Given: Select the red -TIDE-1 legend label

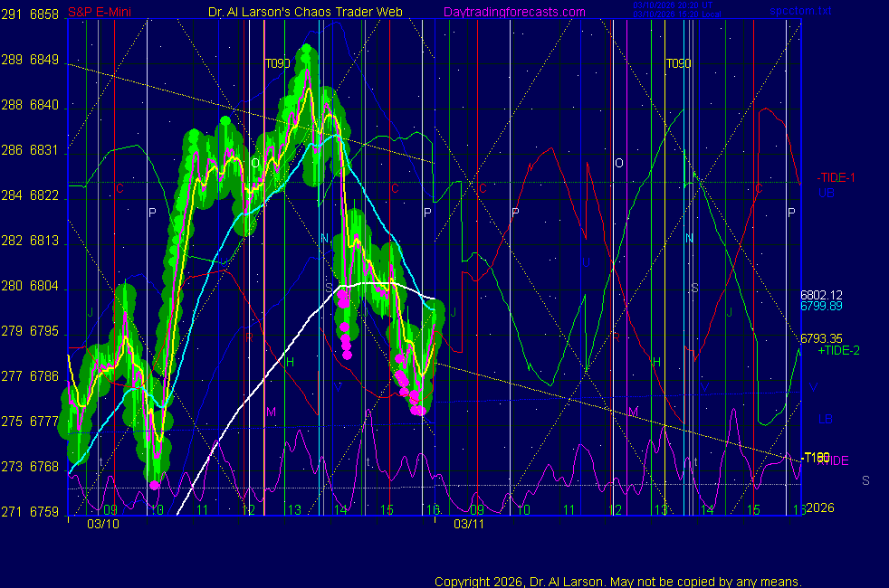Looking at the screenshot, I should (x=836, y=178).
